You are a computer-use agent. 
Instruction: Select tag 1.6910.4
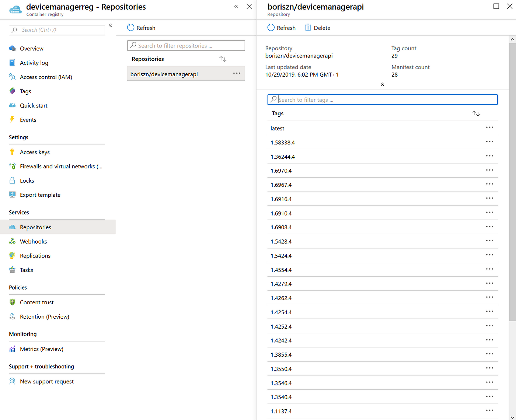(383, 213)
